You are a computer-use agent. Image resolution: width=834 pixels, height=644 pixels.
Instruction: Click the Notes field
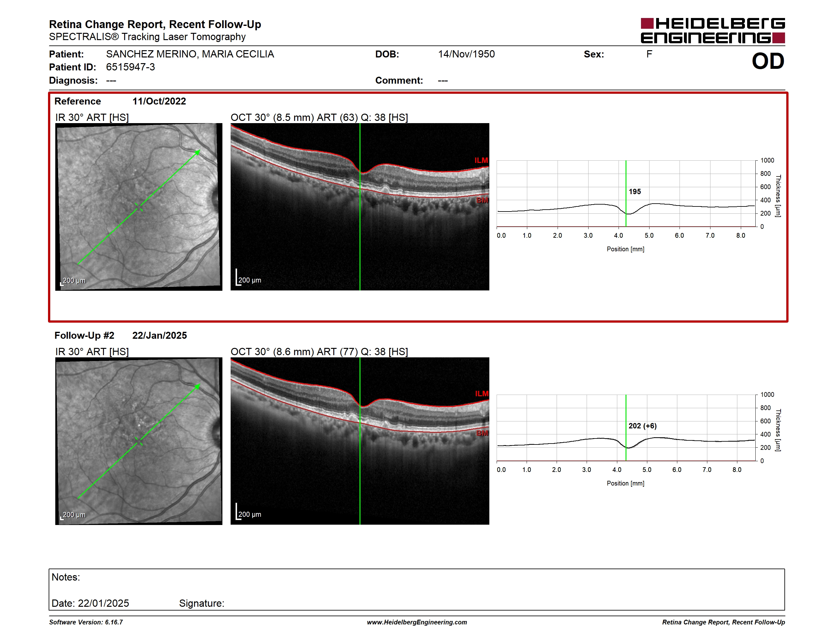click(417, 589)
